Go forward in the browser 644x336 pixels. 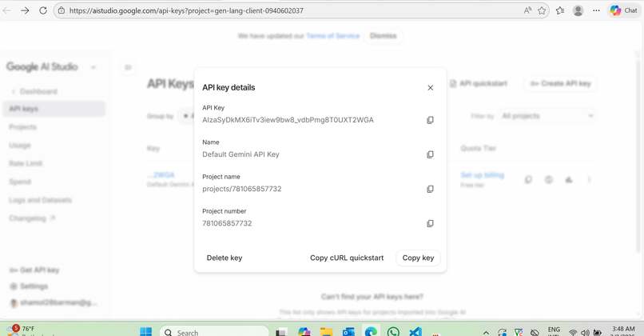(x=25, y=10)
